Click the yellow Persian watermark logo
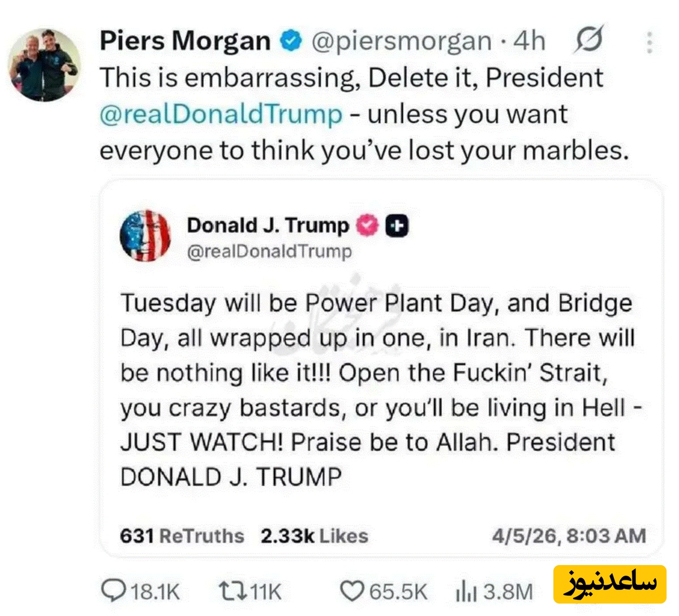Image resolution: width=679 pixels, height=616 pixels. tap(610, 583)
